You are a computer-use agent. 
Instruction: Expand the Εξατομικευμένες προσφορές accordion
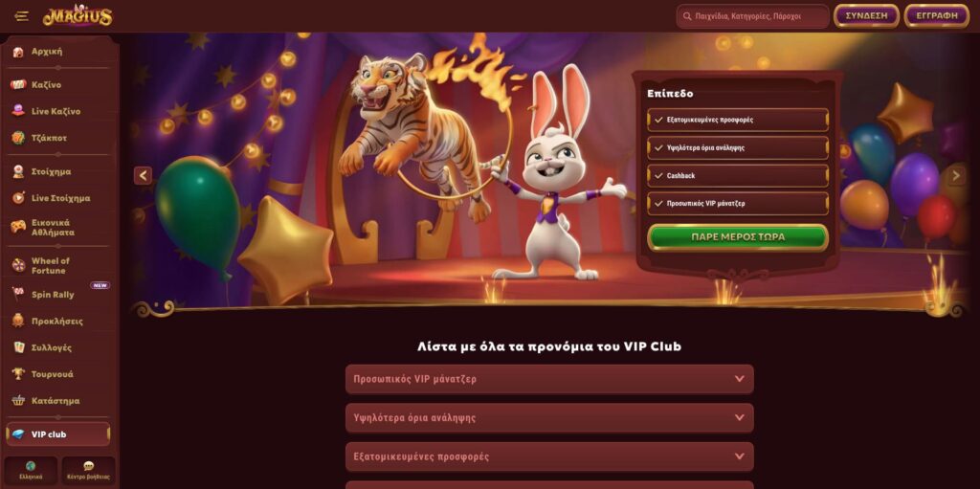(549, 456)
